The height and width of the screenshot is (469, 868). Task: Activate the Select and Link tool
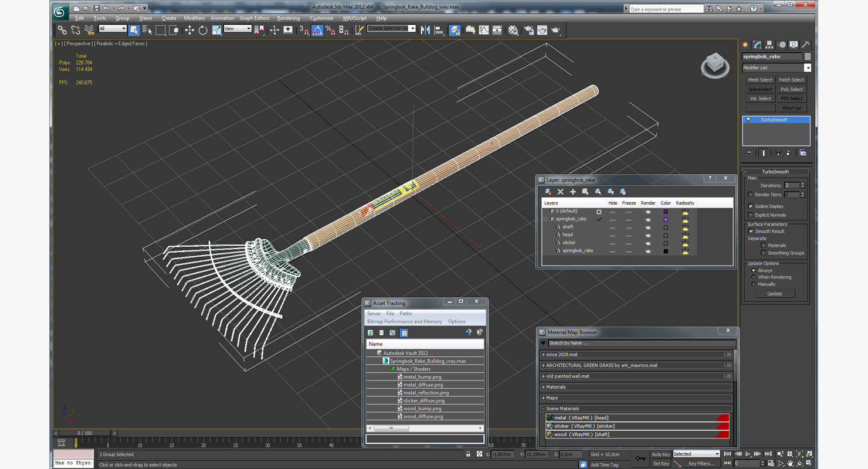point(62,30)
